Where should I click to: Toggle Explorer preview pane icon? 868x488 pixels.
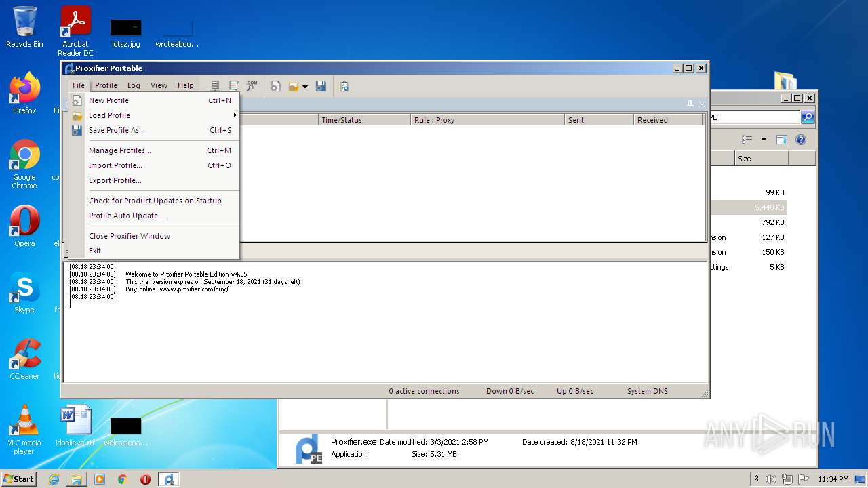[x=782, y=140]
